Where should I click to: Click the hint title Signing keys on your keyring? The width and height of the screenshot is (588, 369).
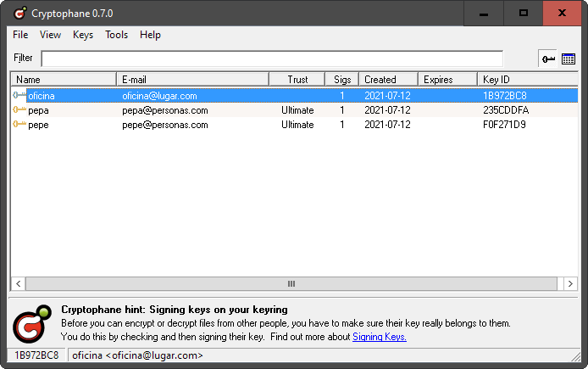pyautogui.click(x=219, y=310)
